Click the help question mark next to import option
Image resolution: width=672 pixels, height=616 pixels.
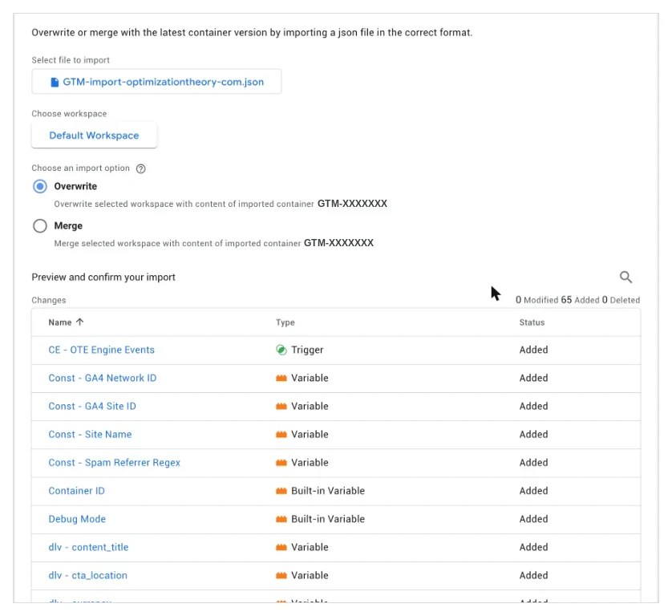pyautogui.click(x=140, y=168)
